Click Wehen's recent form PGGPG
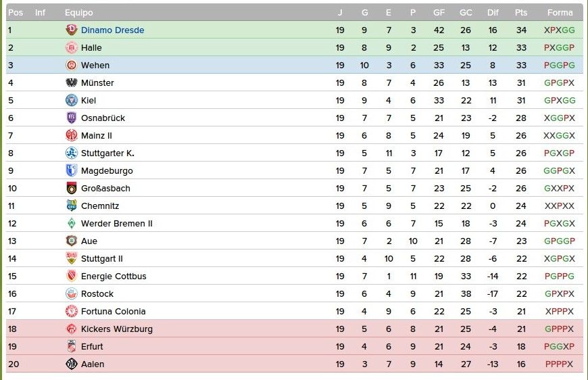This screenshot has width=588, height=380. click(559, 66)
